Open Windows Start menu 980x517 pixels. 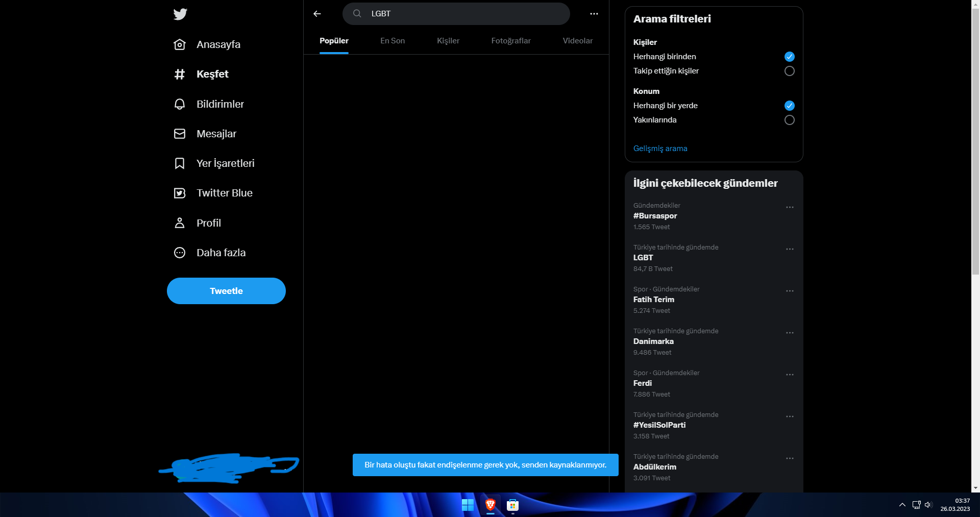[468, 505]
